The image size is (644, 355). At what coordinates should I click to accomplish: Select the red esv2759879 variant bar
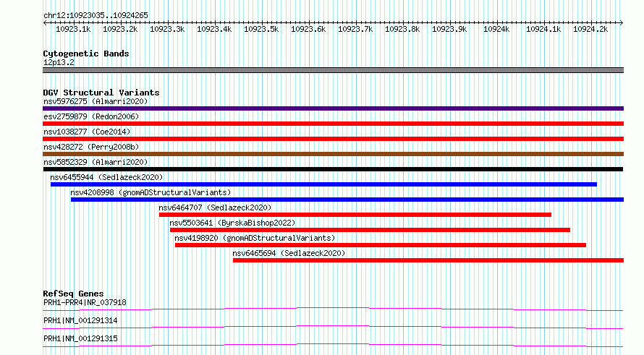coord(333,124)
